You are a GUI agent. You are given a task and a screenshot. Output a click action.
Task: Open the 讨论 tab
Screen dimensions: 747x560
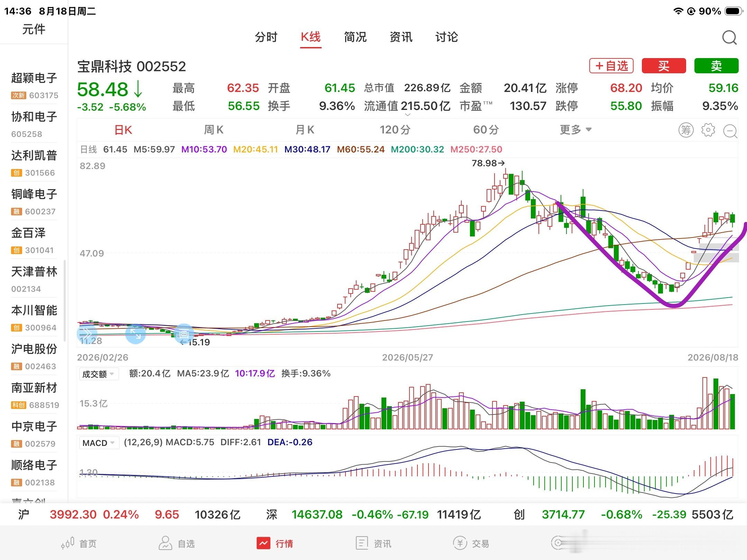(446, 37)
